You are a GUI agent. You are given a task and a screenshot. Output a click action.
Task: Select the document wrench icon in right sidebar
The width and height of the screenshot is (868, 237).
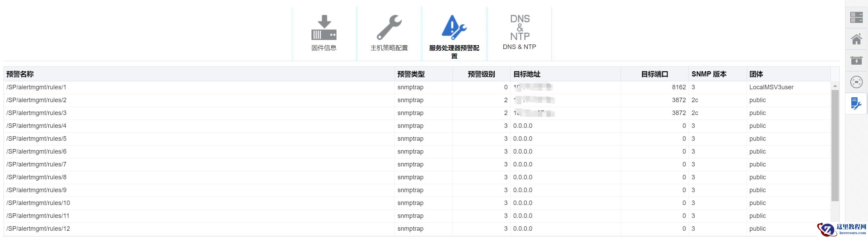tap(856, 104)
